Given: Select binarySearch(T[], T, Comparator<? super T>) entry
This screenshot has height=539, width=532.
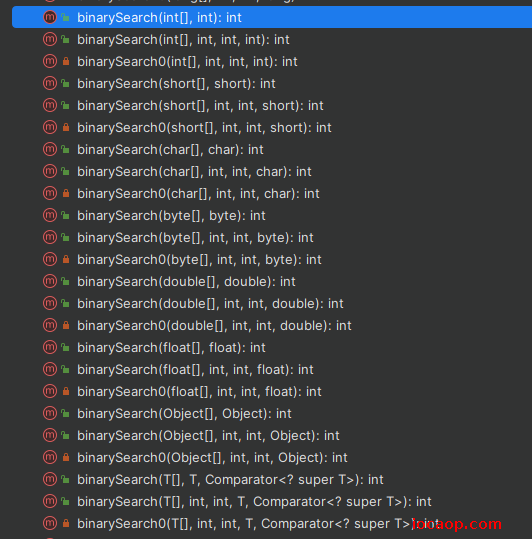Looking at the screenshot, I should (x=272, y=480).
